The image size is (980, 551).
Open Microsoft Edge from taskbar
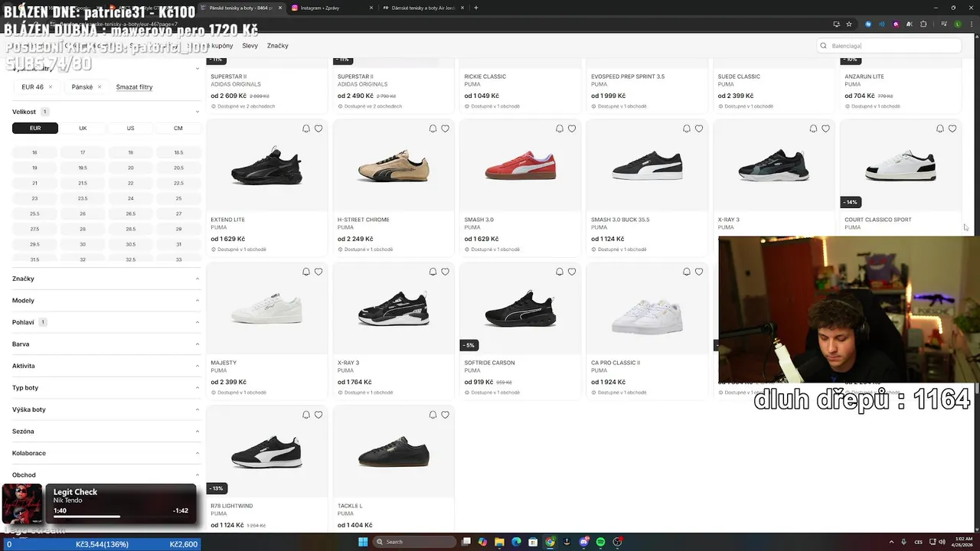coord(516,542)
